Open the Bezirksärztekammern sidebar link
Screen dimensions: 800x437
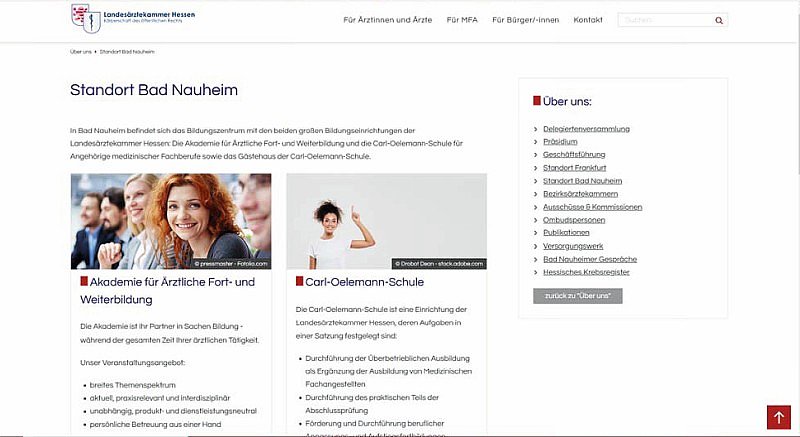[580, 194]
